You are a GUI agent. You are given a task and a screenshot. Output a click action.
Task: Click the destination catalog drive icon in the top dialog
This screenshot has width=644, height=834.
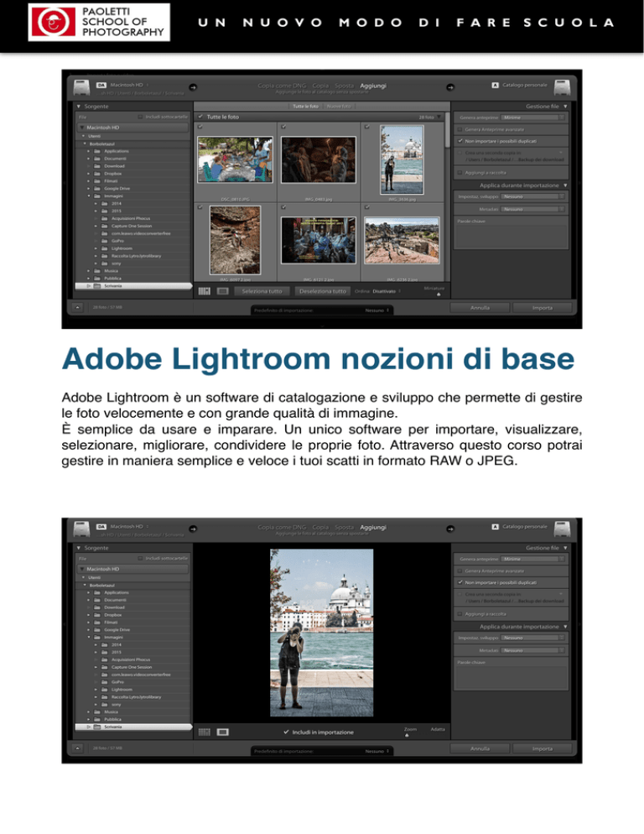562,87
